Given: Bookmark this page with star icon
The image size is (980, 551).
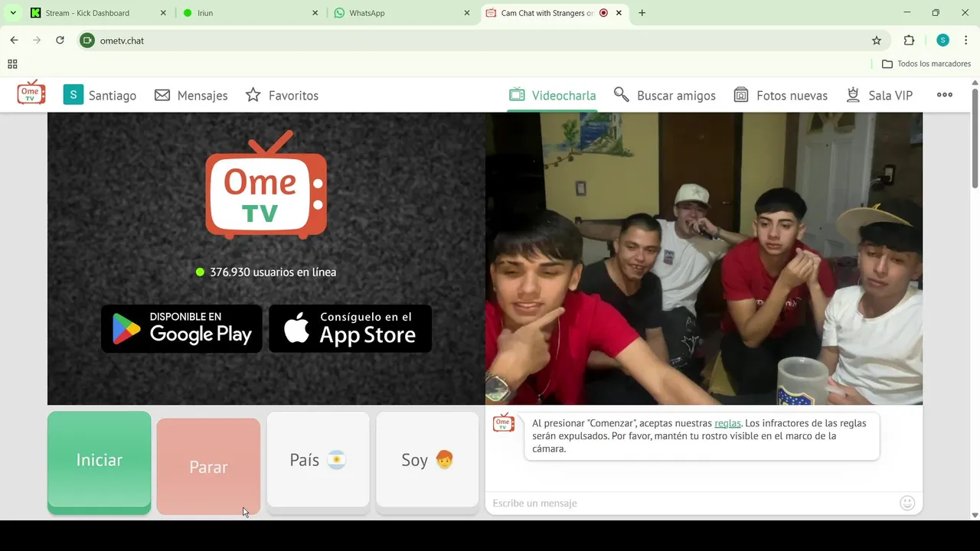Looking at the screenshot, I should pyautogui.click(x=877, y=41).
